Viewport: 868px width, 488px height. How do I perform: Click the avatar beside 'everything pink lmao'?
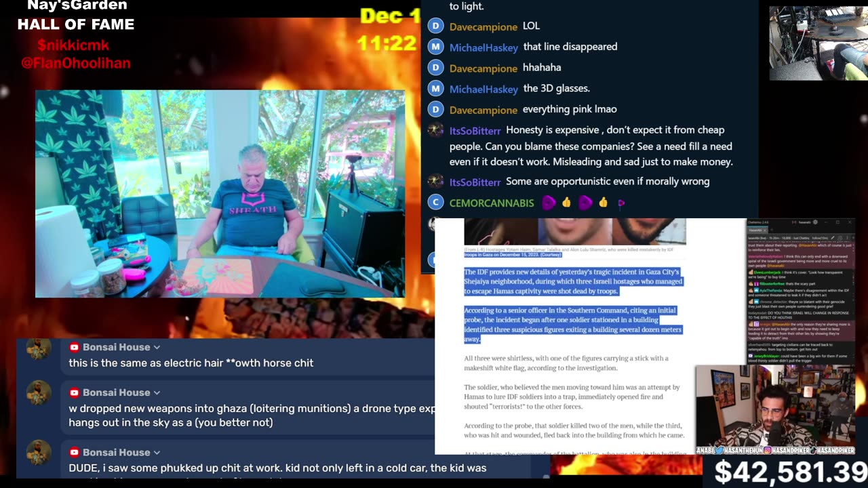tap(436, 109)
